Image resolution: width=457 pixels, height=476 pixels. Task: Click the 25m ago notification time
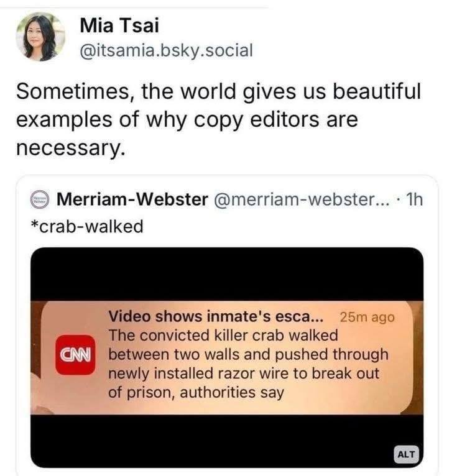367,317
